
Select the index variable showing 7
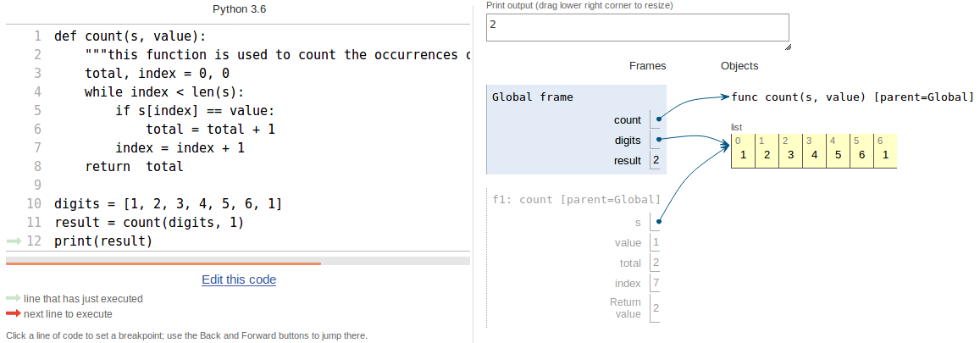pos(628,284)
